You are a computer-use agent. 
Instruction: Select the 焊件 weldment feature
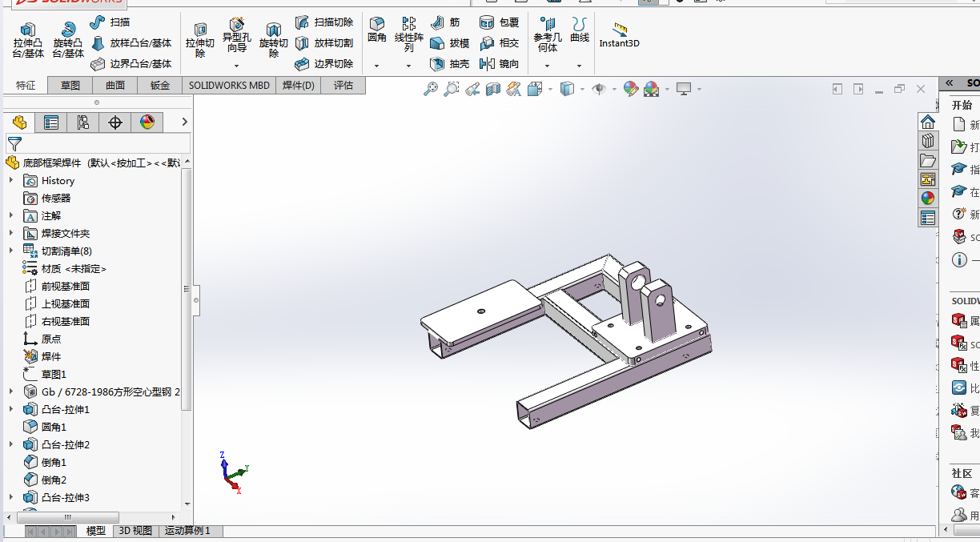click(42, 357)
